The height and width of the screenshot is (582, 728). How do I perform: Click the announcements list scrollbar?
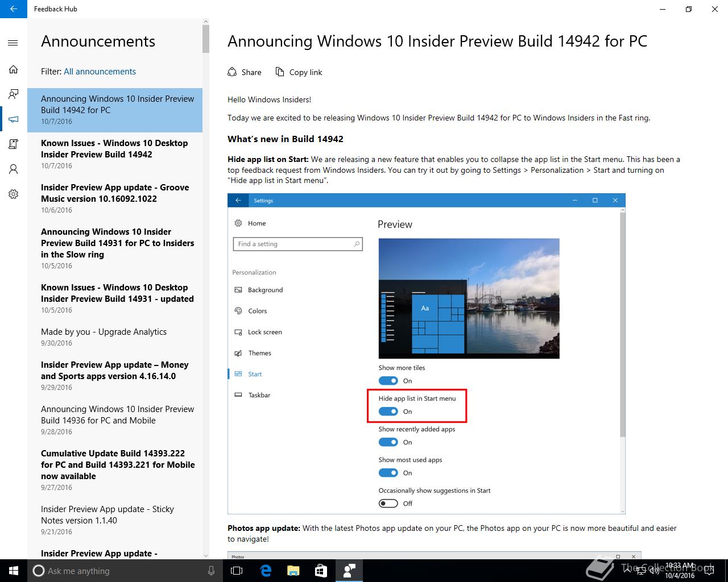tap(206, 40)
